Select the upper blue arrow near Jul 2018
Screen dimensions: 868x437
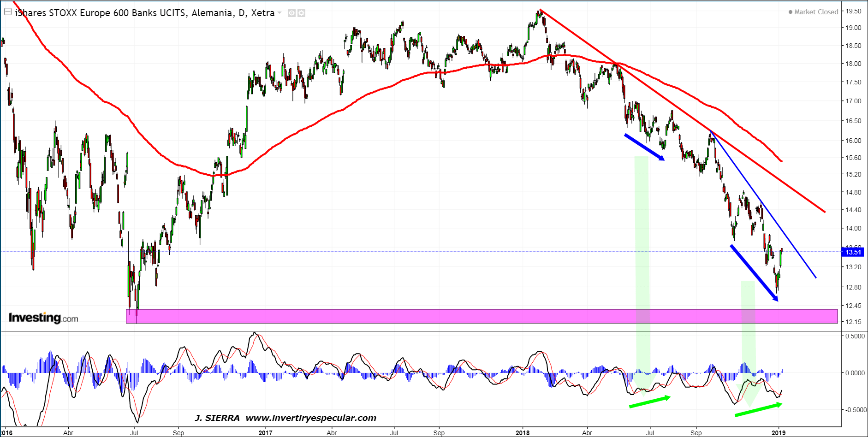point(644,147)
